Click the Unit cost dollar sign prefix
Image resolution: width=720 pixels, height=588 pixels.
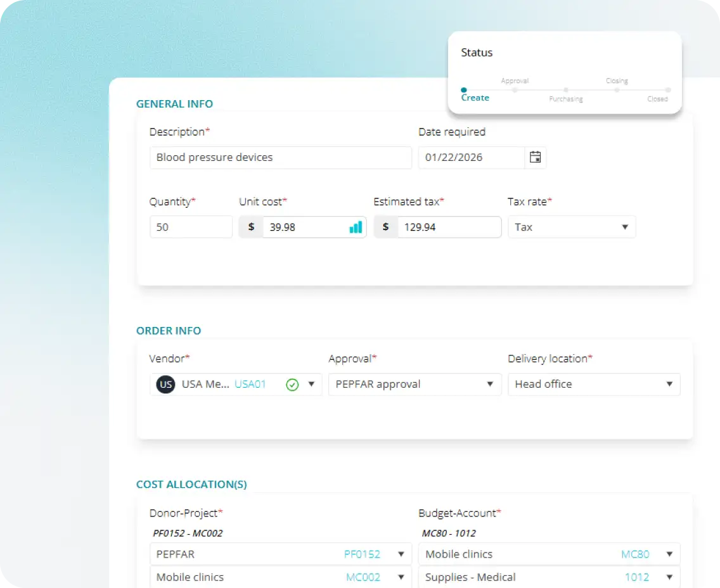click(x=251, y=227)
